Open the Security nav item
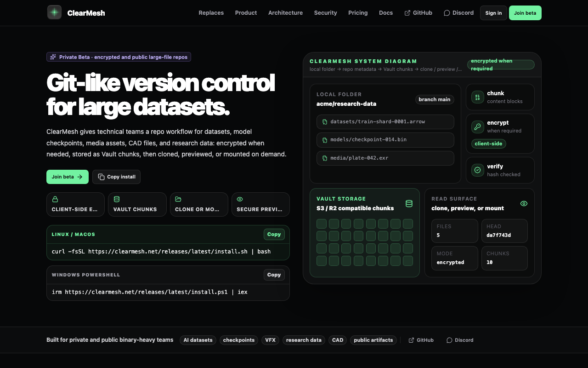This screenshot has height=368, width=588. click(x=326, y=13)
